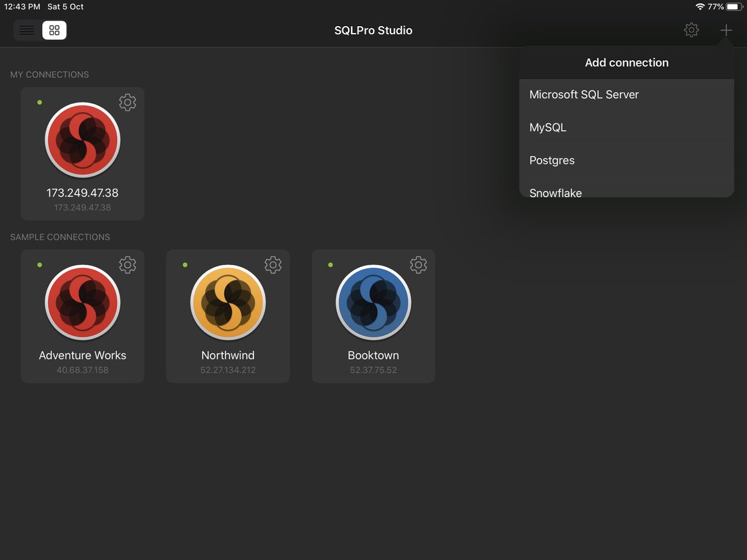747x560 pixels.
Task: Select the Northwind label
Action: tap(228, 355)
